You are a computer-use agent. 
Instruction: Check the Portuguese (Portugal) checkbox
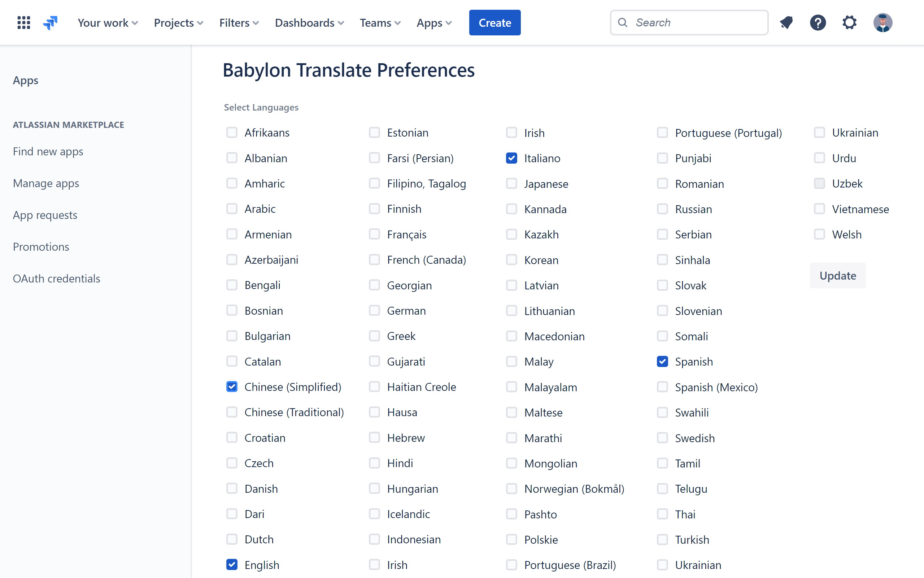point(662,133)
